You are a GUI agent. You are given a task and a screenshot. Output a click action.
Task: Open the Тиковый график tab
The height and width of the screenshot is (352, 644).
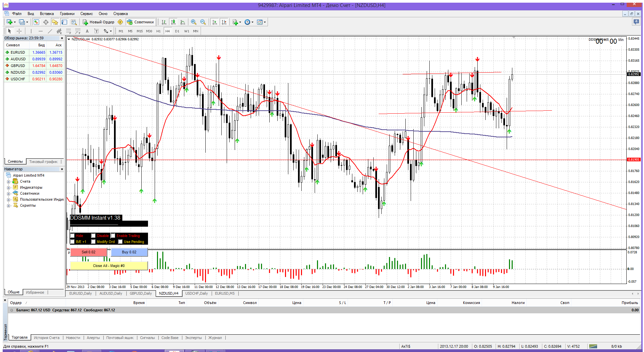(x=43, y=162)
